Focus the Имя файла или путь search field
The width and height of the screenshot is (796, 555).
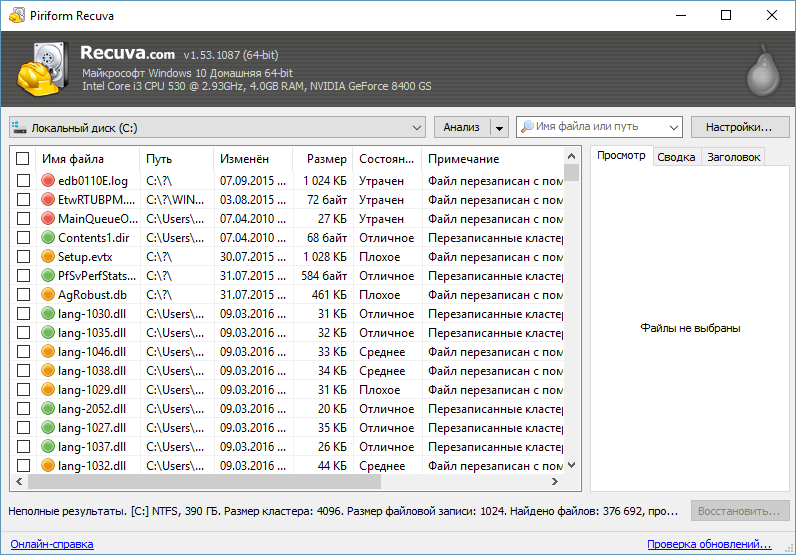pyautogui.click(x=599, y=126)
